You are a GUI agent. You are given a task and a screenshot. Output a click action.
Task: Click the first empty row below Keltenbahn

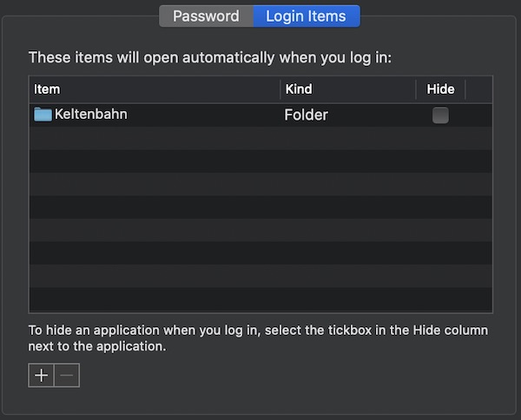click(x=260, y=137)
